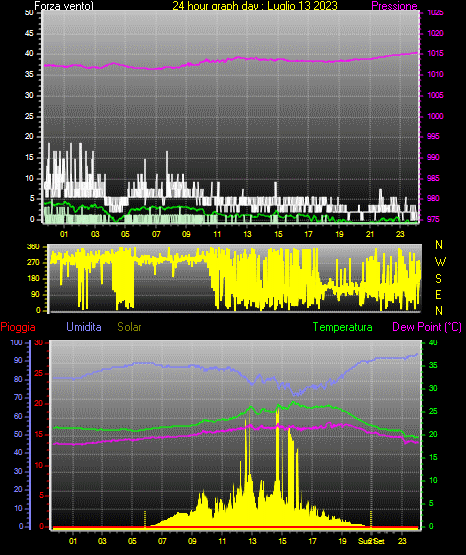Click the hour 23 tick on wind chart

point(400,234)
